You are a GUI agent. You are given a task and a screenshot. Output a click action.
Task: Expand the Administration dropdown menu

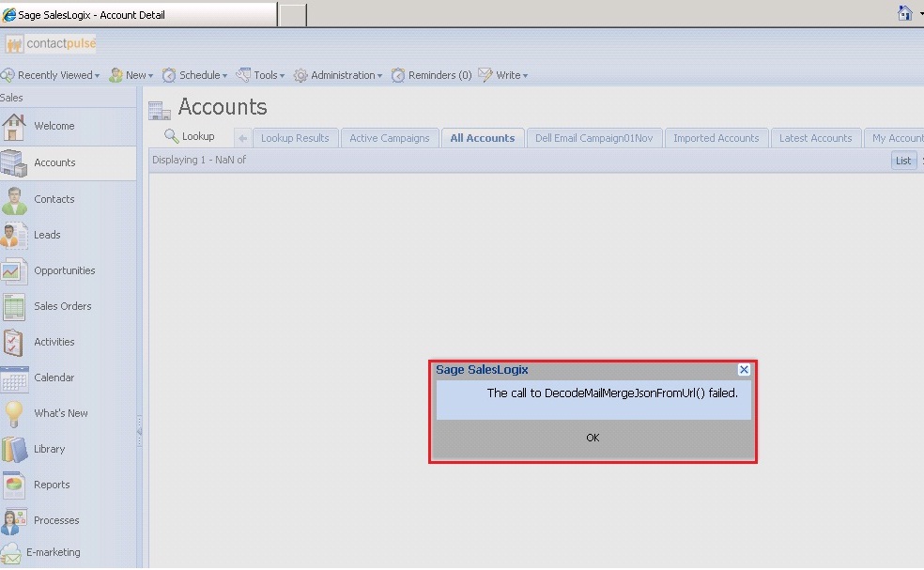[338, 75]
